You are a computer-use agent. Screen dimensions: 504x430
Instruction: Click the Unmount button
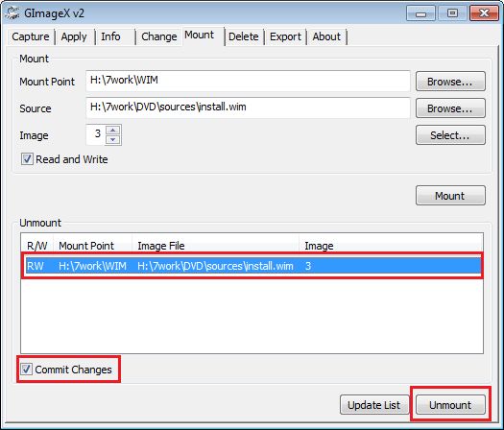tap(450, 405)
